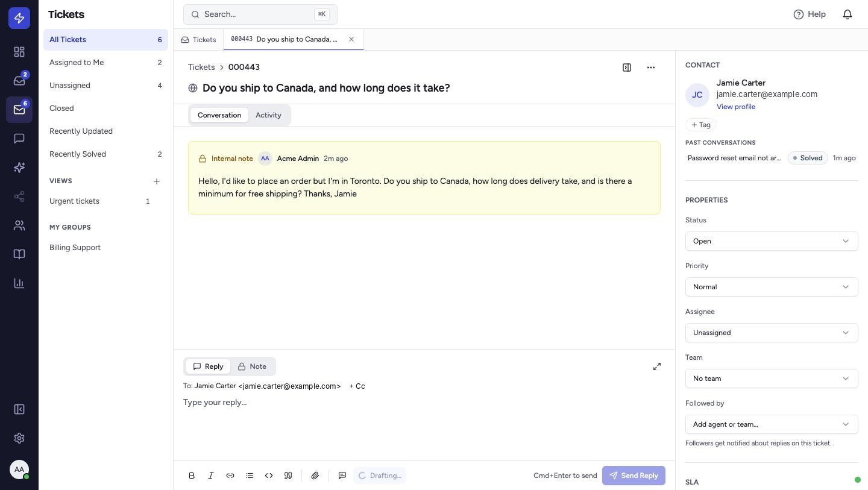The image size is (868, 490).
Task: Apply italic formatting in reply toolbar
Action: tap(211, 476)
